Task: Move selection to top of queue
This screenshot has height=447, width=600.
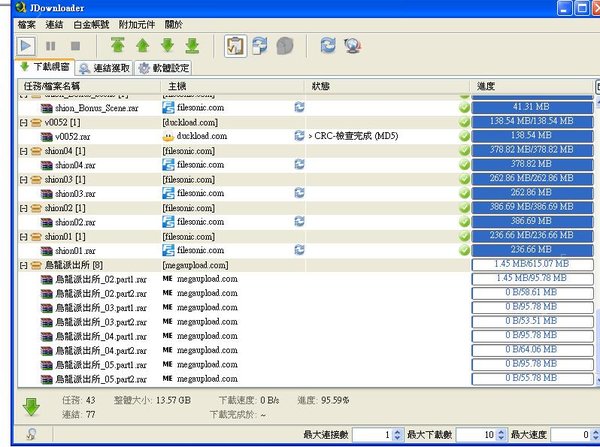Action: (118, 46)
